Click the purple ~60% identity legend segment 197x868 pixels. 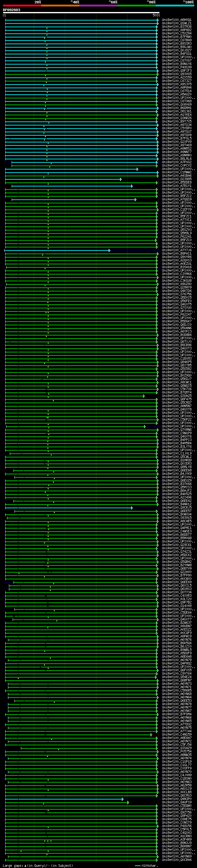99,6
